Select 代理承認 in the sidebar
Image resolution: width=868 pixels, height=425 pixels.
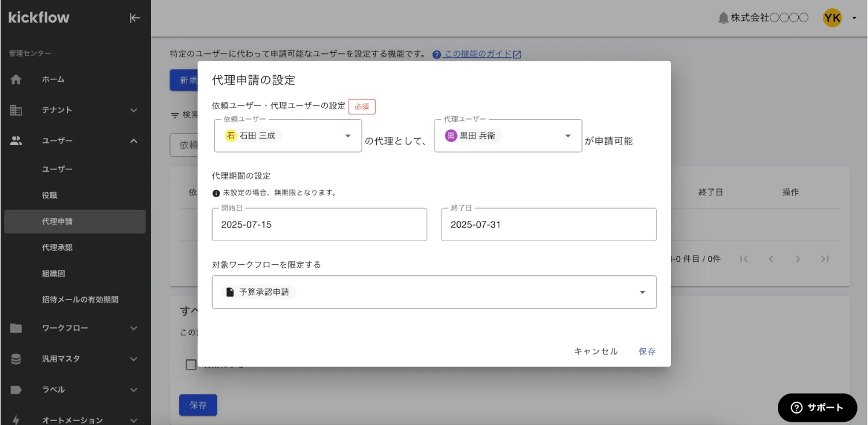75,247
